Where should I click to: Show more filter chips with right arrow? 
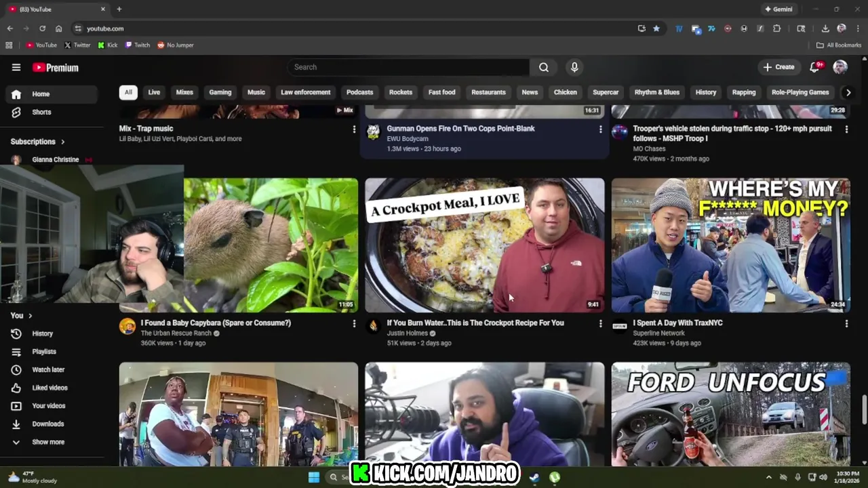click(848, 92)
